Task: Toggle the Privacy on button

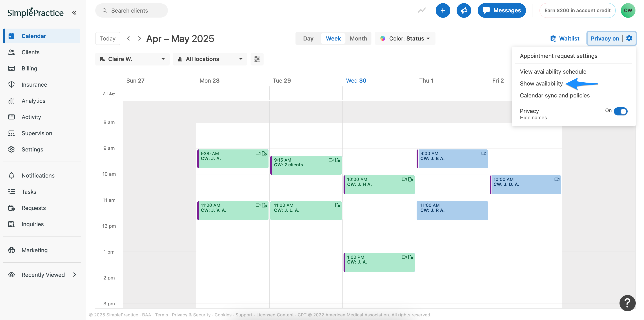Action: coord(604,38)
